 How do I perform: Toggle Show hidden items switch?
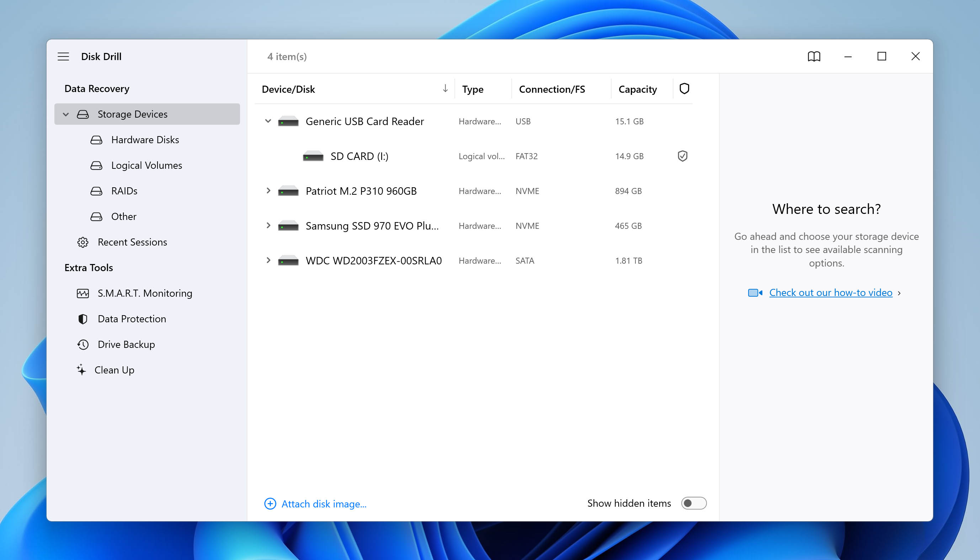point(694,503)
